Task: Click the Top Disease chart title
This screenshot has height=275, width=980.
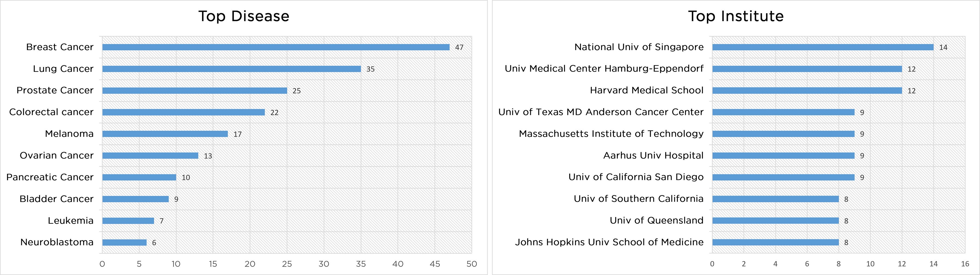Action: click(x=244, y=16)
